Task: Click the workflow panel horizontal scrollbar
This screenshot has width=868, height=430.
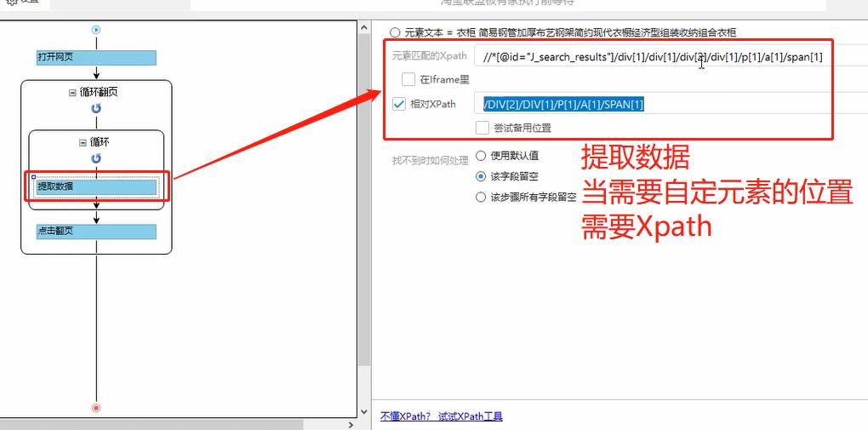Action: click(x=152, y=424)
